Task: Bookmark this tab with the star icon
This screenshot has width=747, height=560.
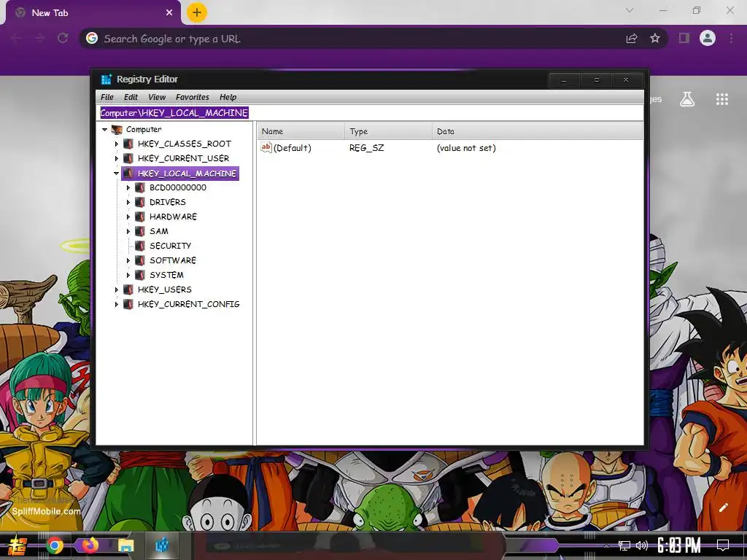Action: pos(655,38)
